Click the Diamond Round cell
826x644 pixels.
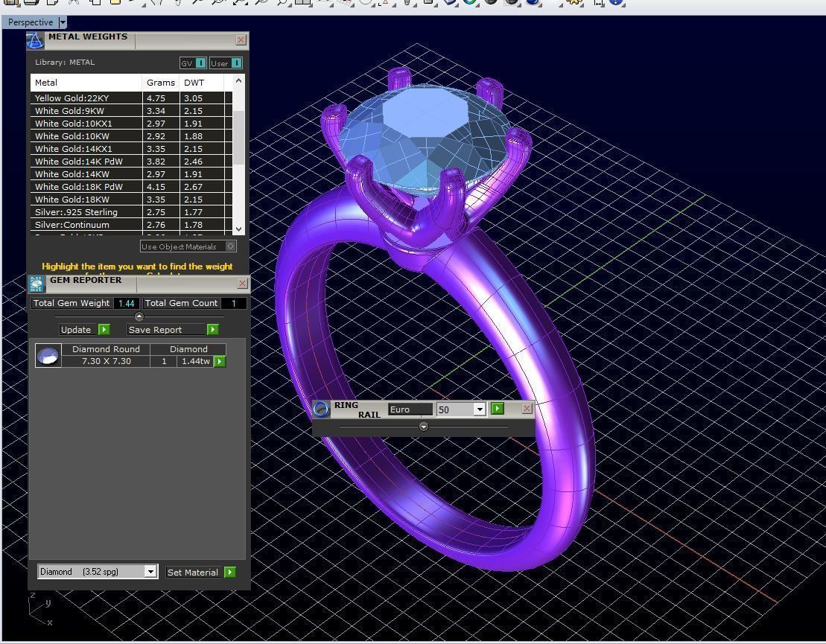pyautogui.click(x=106, y=349)
